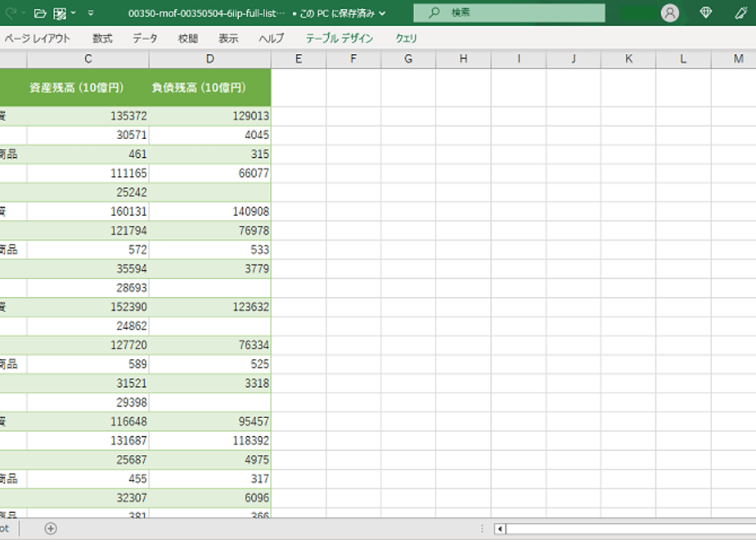Click the 負債残高 (10億円) header cell
The image size is (756, 540).
(209, 88)
